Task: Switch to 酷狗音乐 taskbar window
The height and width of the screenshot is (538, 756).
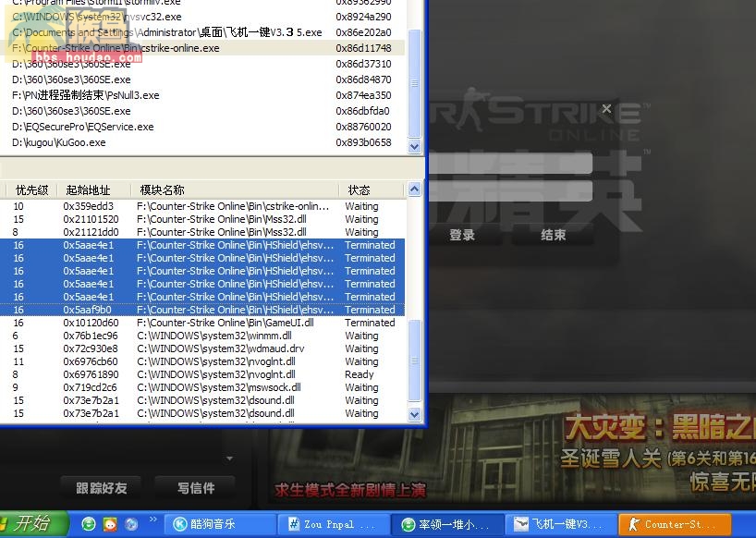Action: 220,524
